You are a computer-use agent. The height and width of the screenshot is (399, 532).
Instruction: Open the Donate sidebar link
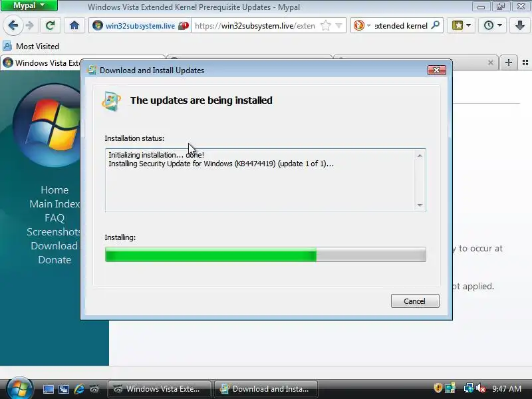click(55, 259)
